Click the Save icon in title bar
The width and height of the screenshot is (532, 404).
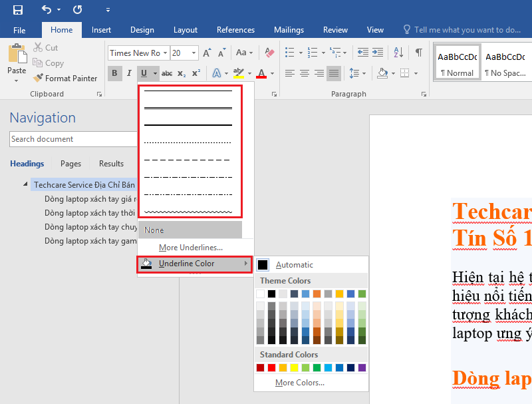coord(18,10)
